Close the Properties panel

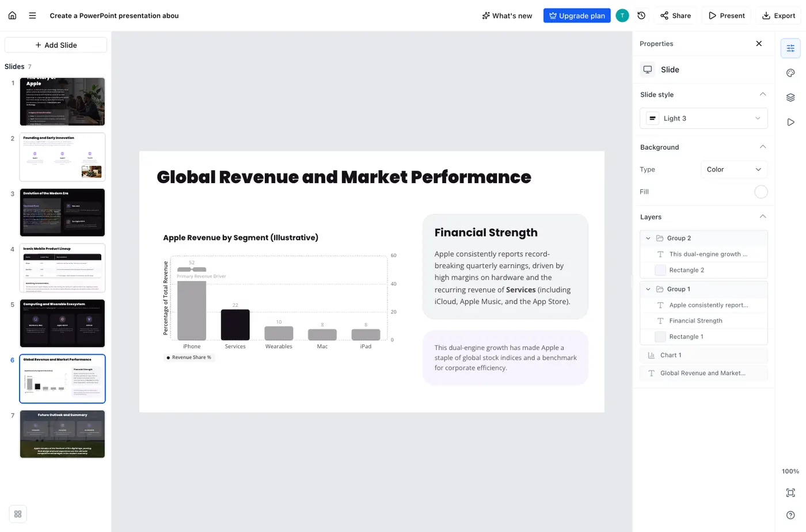coord(759,44)
